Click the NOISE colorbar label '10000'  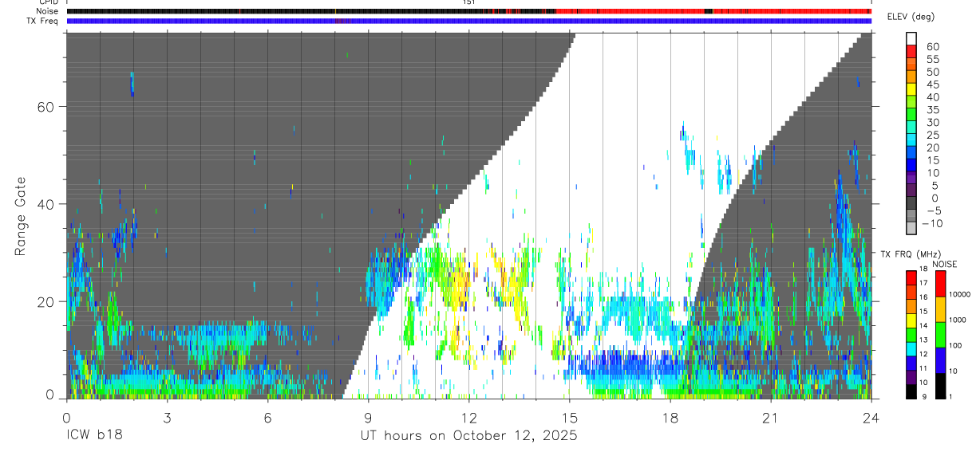click(x=959, y=294)
